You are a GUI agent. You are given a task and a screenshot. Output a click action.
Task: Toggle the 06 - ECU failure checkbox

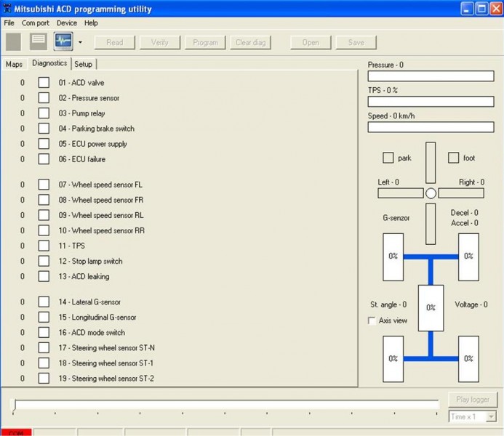click(44, 159)
